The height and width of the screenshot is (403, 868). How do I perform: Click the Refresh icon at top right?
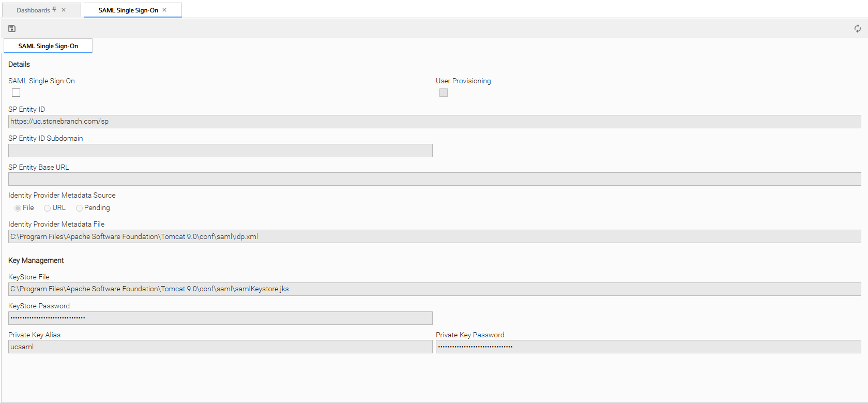coord(857,28)
